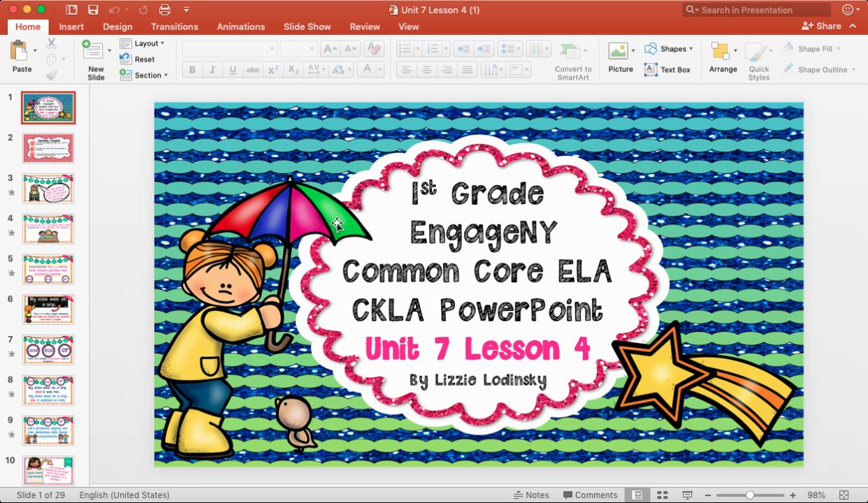
Task: Open the Paste clipboard icon
Action: tap(19, 51)
